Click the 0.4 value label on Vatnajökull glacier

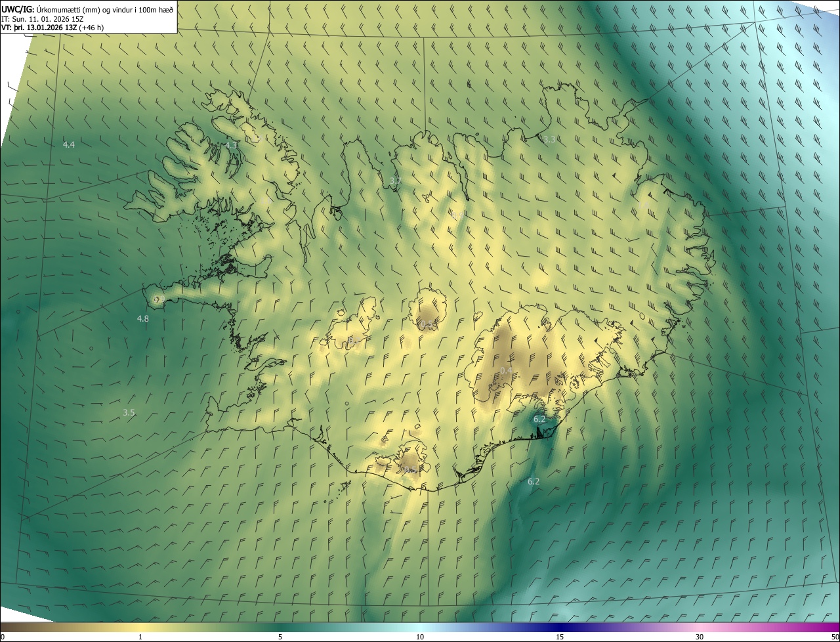pos(506,371)
